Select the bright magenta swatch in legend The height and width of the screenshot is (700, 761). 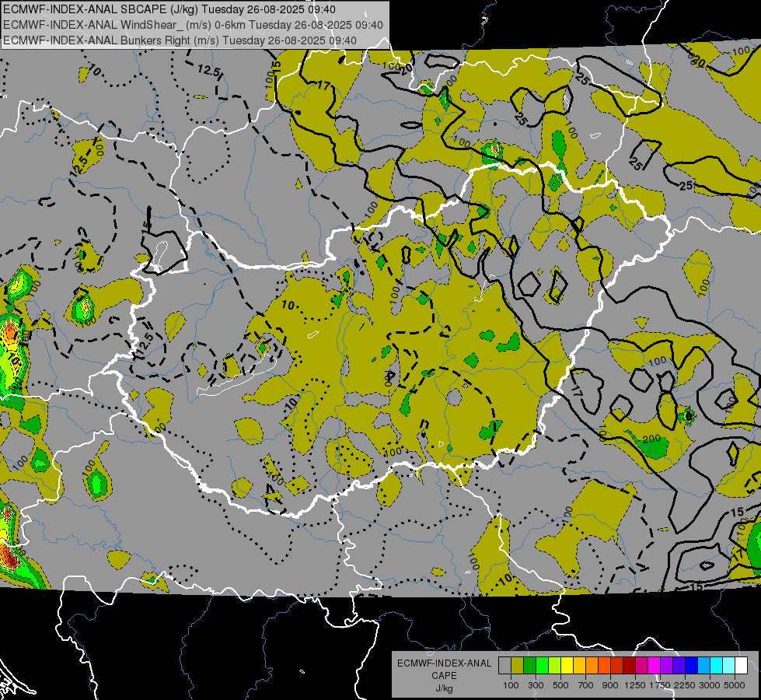[x=655, y=665]
